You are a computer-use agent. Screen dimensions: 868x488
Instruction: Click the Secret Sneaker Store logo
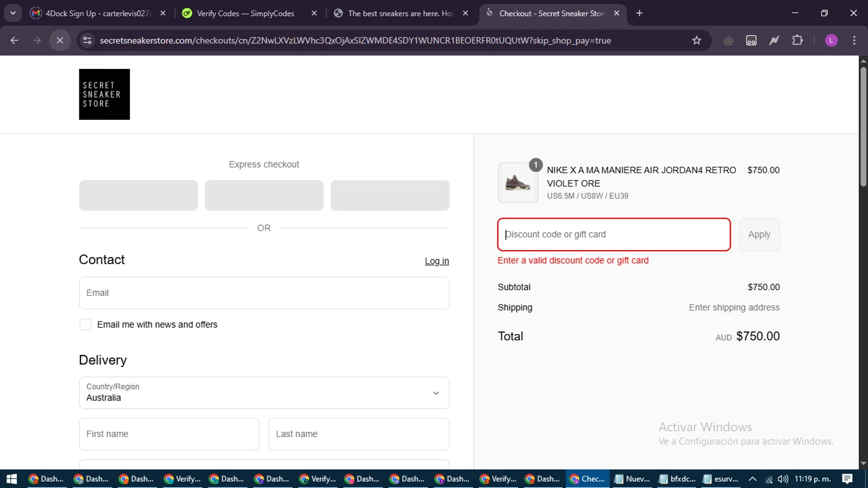104,94
